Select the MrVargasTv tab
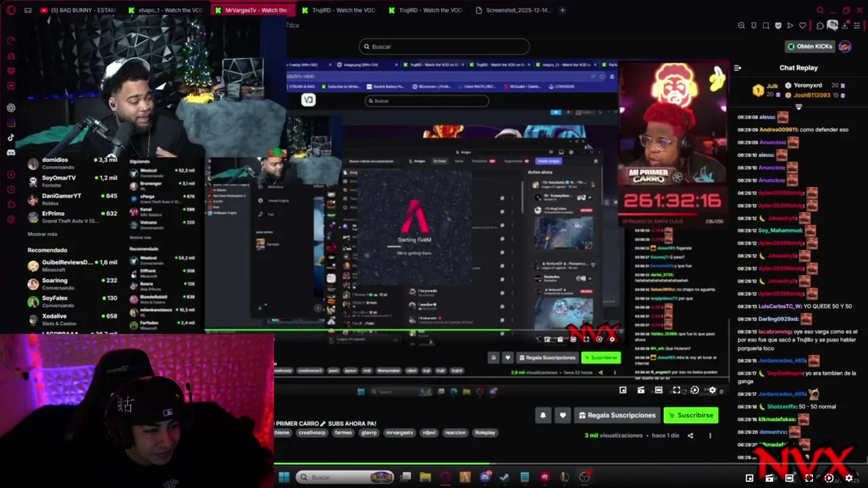 point(252,10)
